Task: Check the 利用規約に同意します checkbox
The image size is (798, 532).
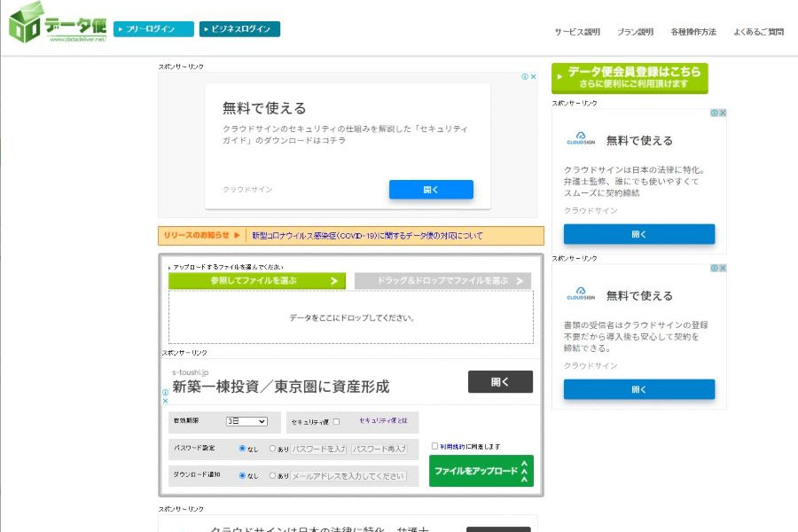Action: point(434,446)
